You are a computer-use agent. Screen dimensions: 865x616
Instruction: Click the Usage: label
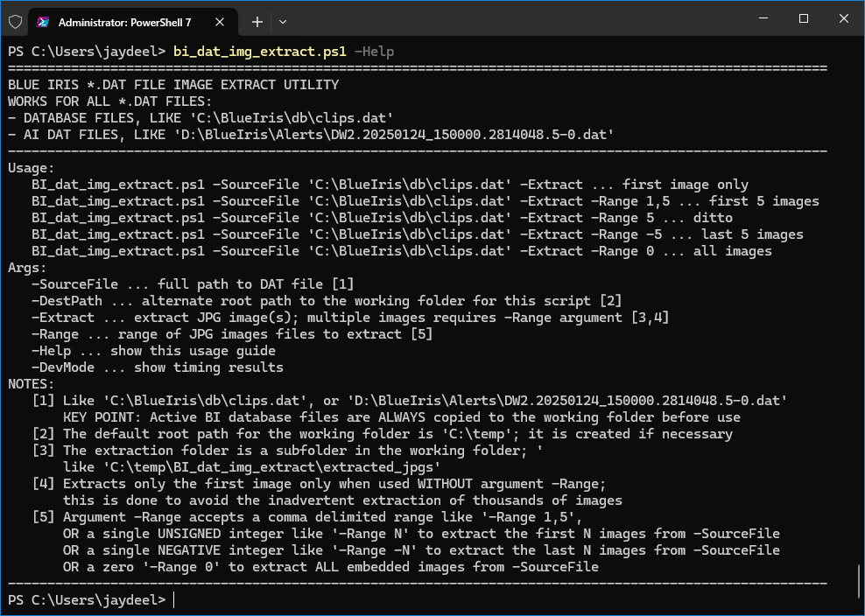(x=32, y=168)
